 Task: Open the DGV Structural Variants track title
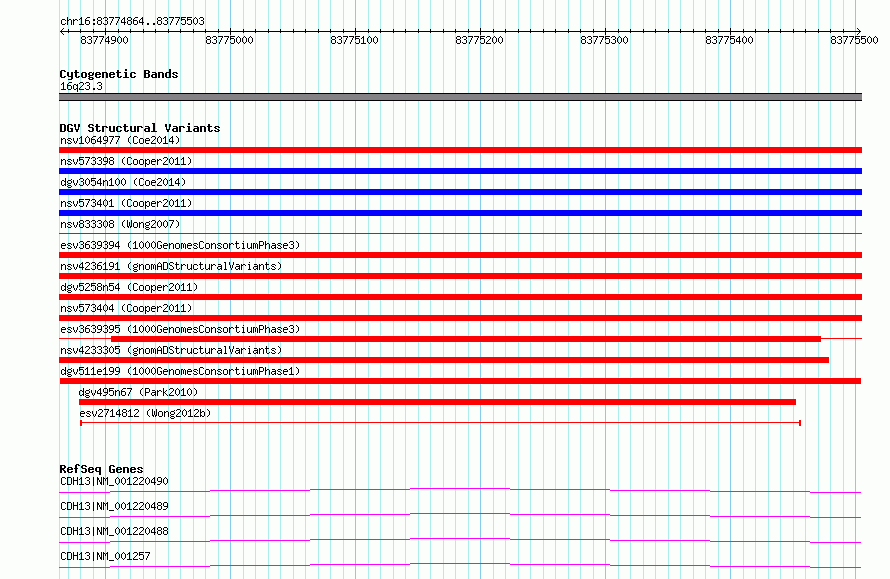[140, 128]
